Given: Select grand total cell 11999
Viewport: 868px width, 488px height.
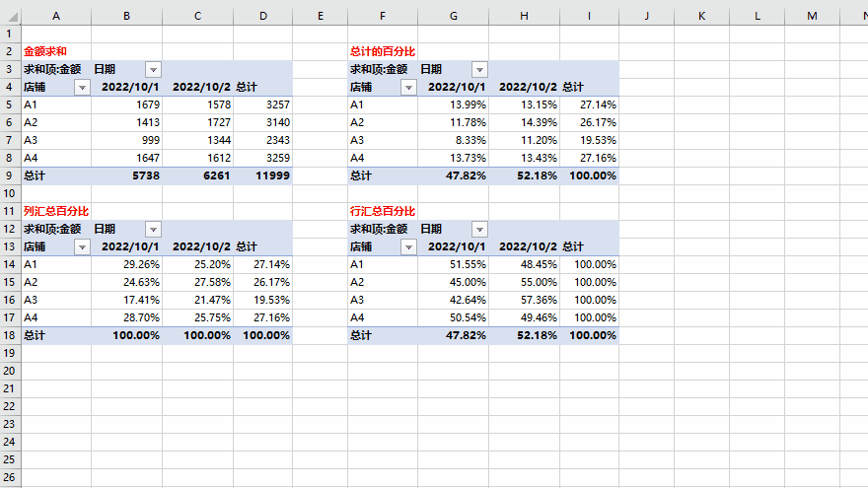Looking at the screenshot, I should [x=263, y=175].
